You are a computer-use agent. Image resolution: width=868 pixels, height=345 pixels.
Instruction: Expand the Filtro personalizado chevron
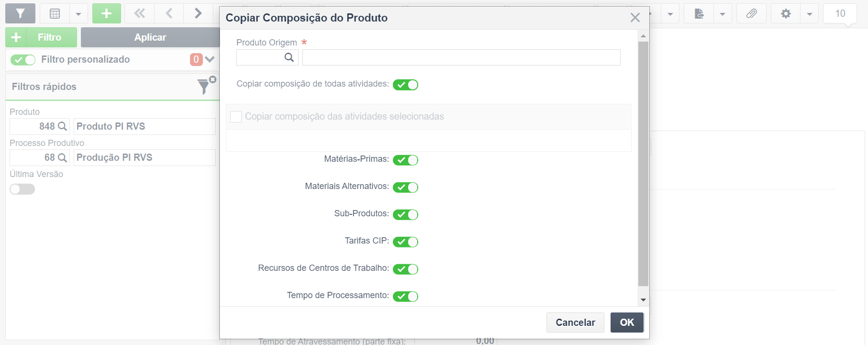(210, 59)
